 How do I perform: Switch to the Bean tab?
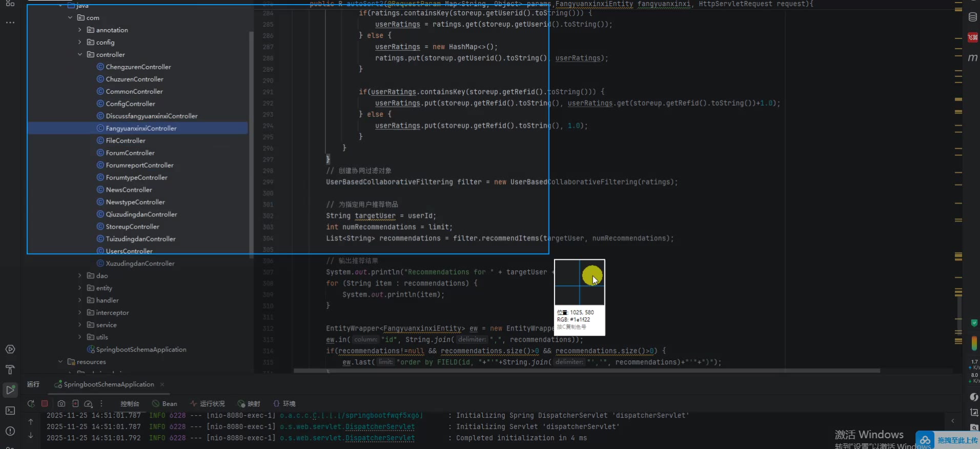click(165, 404)
